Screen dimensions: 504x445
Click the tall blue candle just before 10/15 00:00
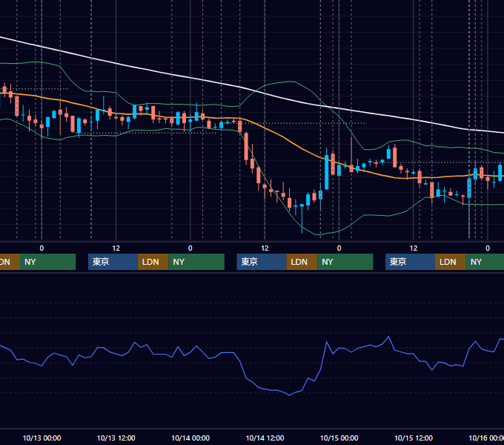[x=327, y=172]
